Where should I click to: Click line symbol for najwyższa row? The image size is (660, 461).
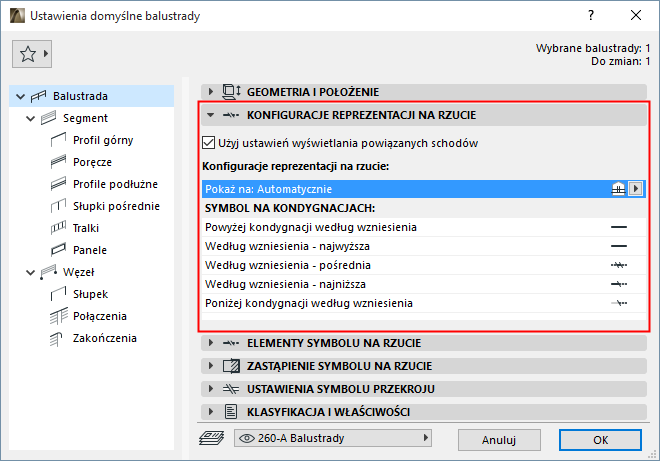[619, 246]
